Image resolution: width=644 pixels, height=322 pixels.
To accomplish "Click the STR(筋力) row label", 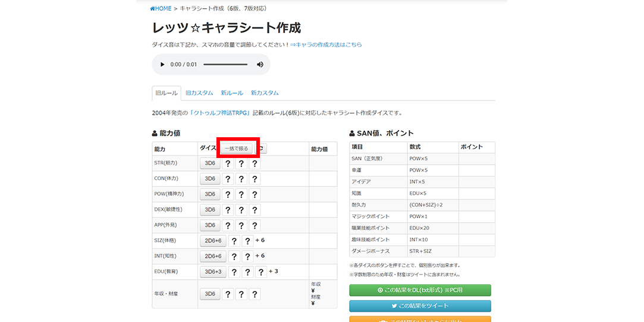I will pyautogui.click(x=166, y=163).
